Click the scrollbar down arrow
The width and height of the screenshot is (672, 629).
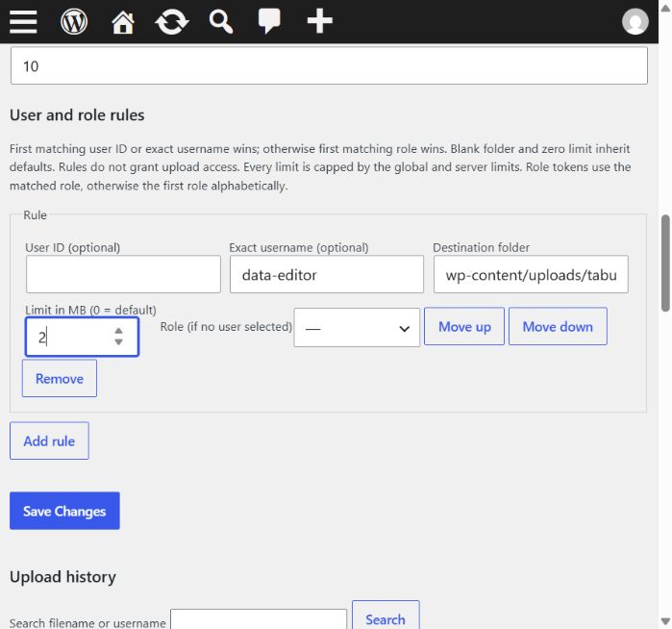tap(665, 621)
